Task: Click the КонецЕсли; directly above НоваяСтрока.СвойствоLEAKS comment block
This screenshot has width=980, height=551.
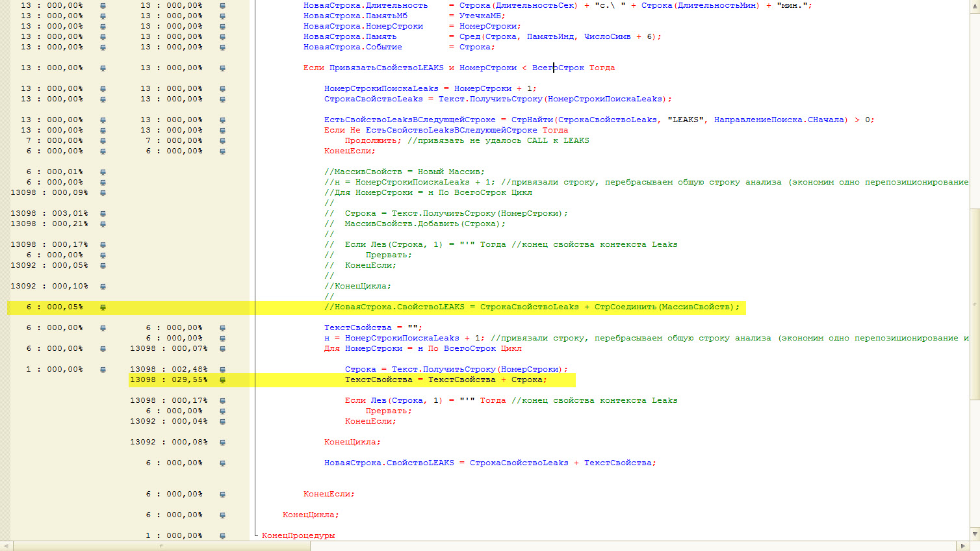Action: [350, 151]
